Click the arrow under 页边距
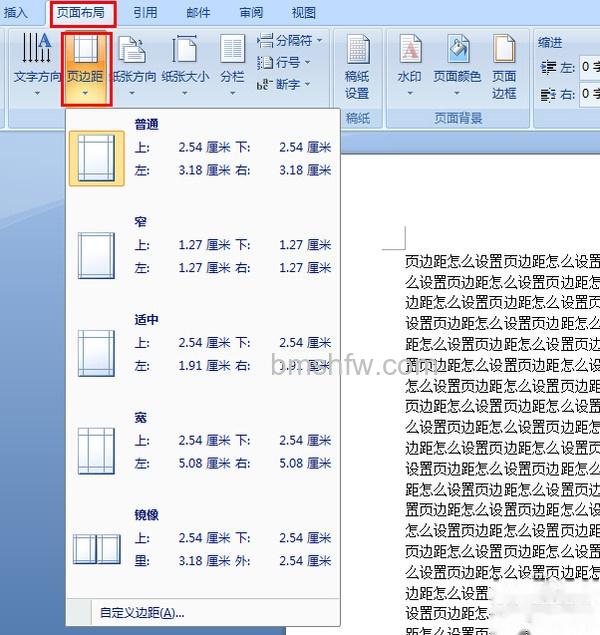600x635 pixels. pos(85,94)
